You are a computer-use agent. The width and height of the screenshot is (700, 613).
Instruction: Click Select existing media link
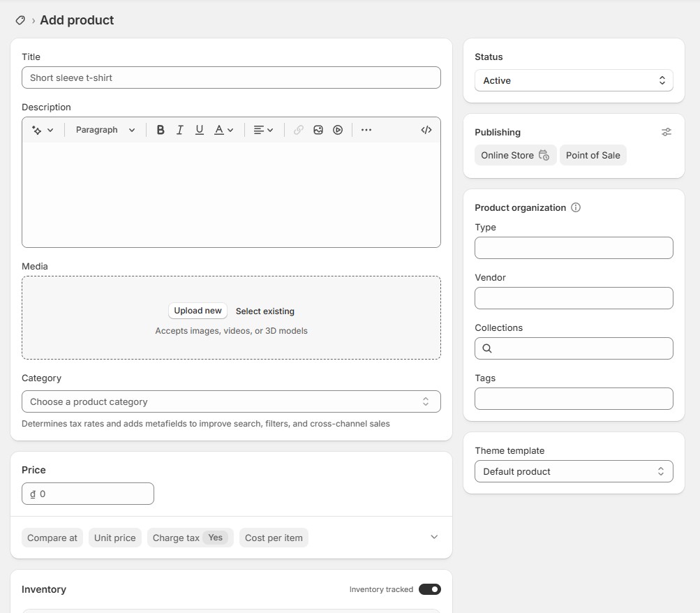[265, 311]
